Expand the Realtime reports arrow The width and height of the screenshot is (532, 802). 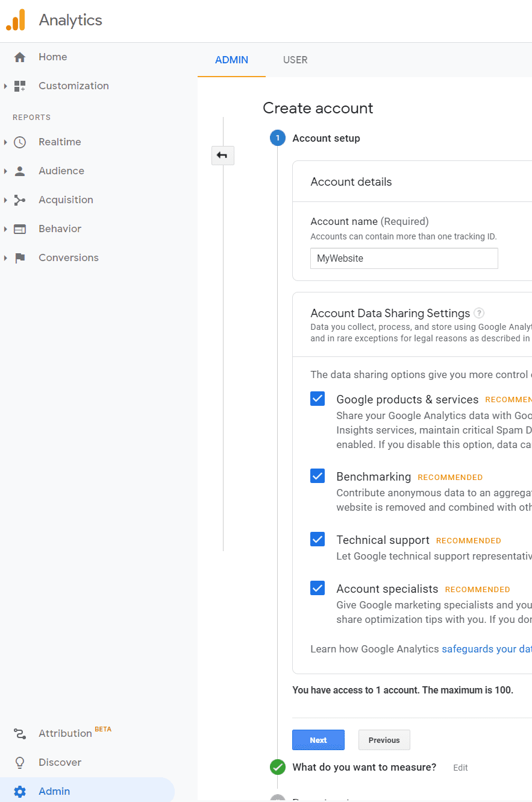coord(5,142)
